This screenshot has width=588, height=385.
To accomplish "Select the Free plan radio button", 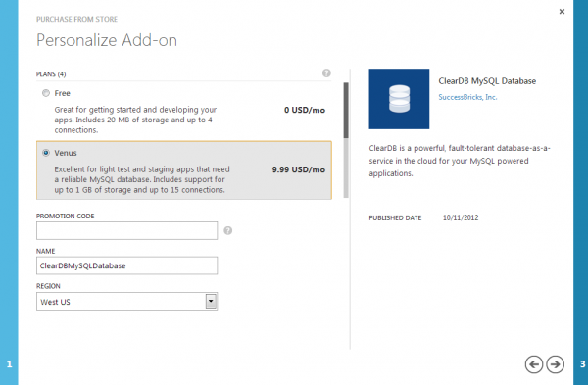I will (46, 93).
